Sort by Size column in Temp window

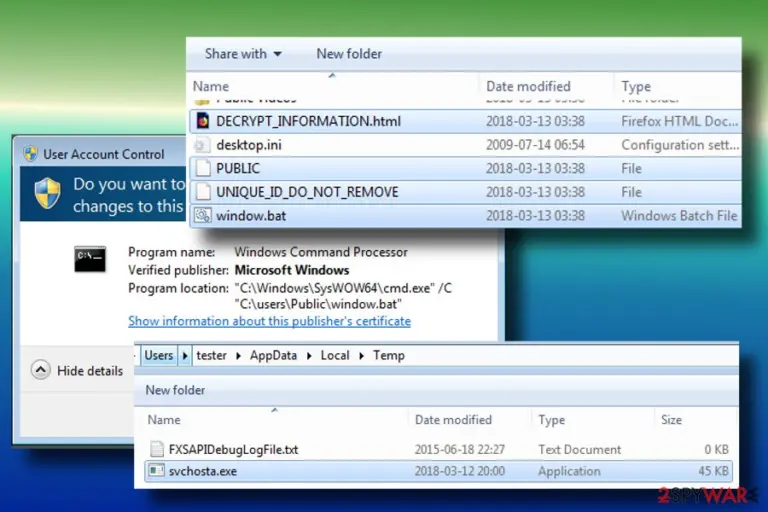[671, 420]
